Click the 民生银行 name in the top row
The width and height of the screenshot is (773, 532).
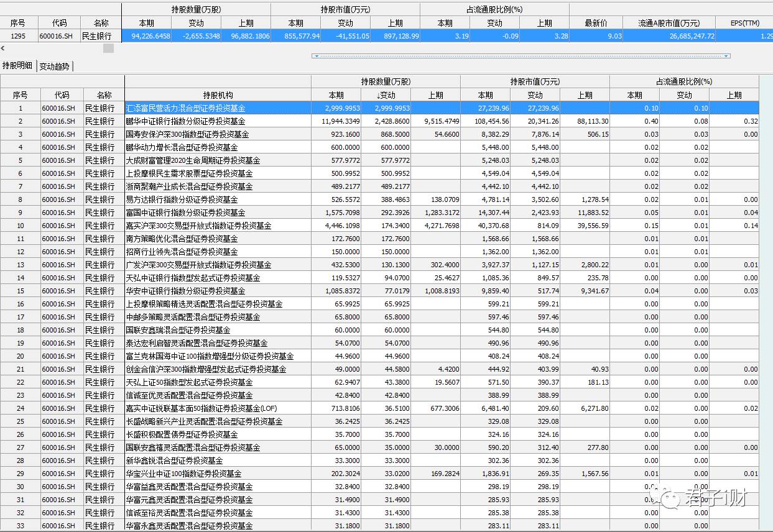tap(96, 36)
